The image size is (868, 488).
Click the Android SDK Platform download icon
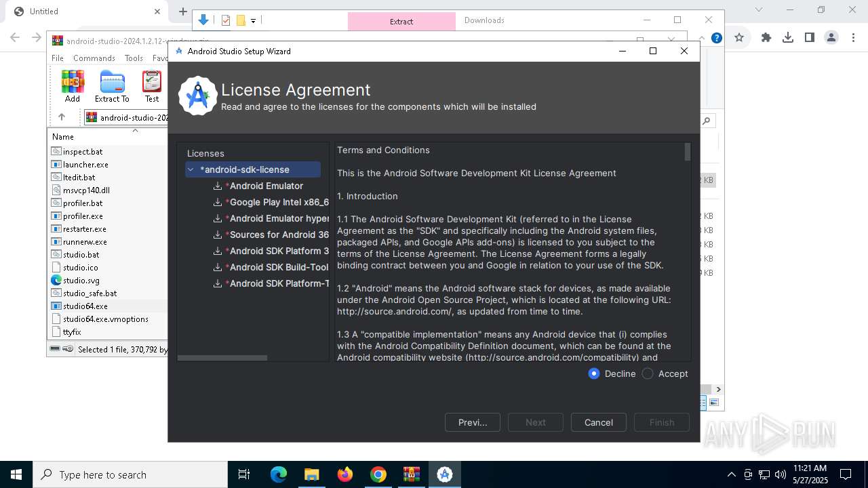pyautogui.click(x=218, y=251)
